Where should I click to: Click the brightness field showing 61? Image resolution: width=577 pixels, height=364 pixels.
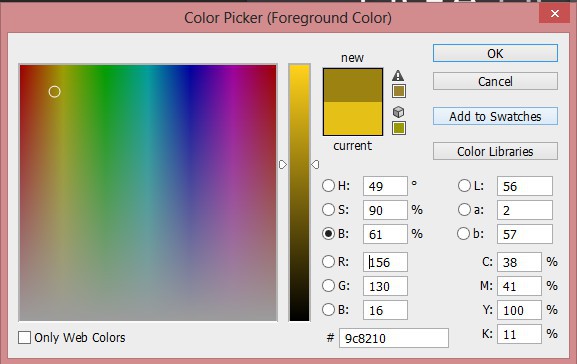(385, 234)
